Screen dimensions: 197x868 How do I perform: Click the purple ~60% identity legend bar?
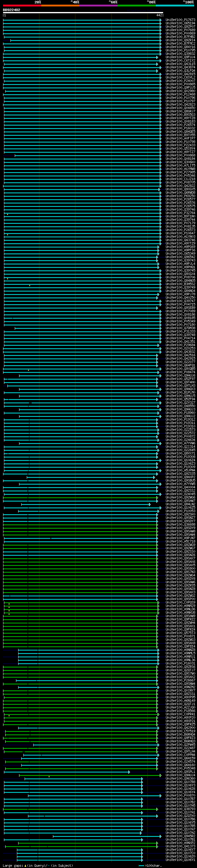pyautogui.click(x=98, y=6)
